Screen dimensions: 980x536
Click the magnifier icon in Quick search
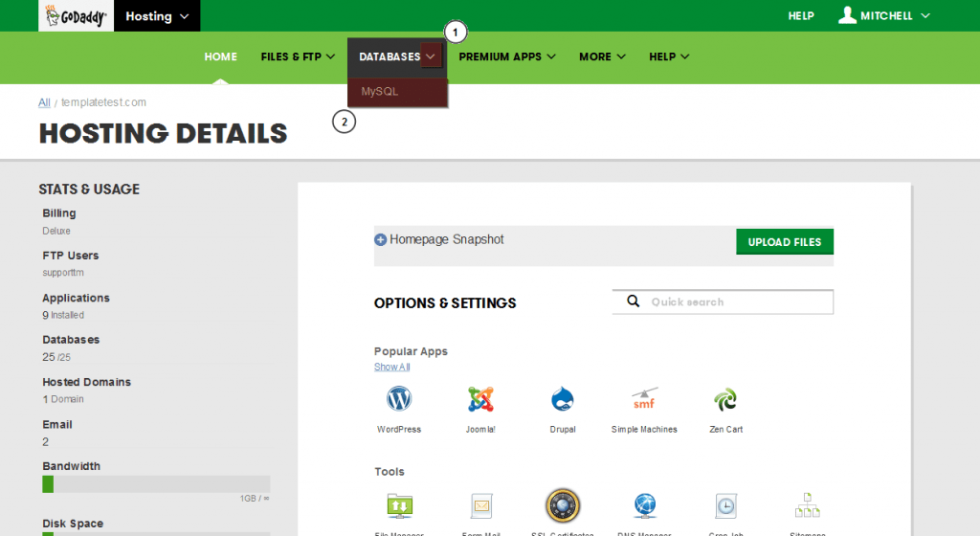[x=634, y=301]
